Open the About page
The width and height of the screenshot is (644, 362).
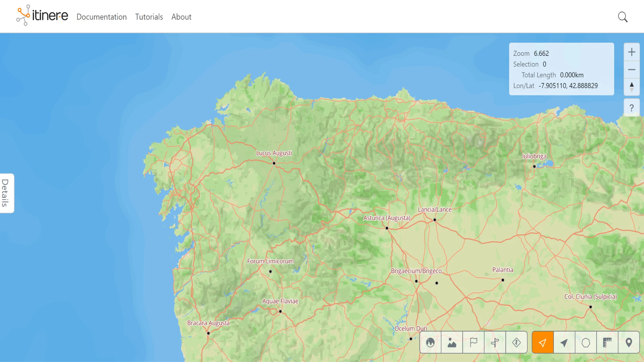pos(181,17)
